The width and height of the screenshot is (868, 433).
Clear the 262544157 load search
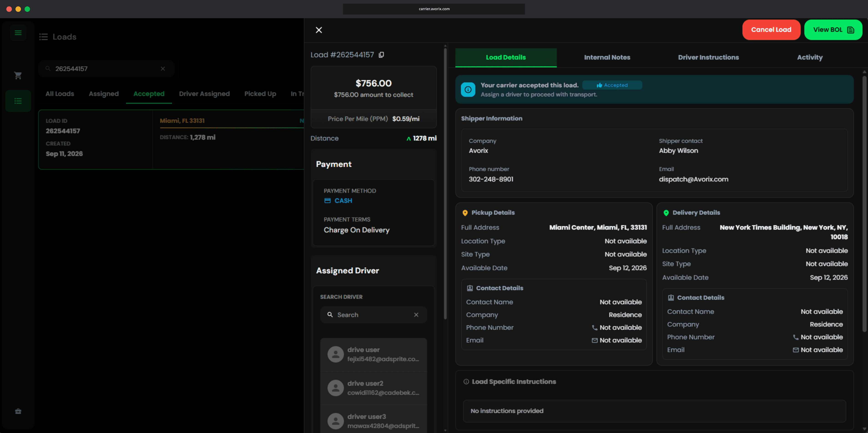[163, 69]
